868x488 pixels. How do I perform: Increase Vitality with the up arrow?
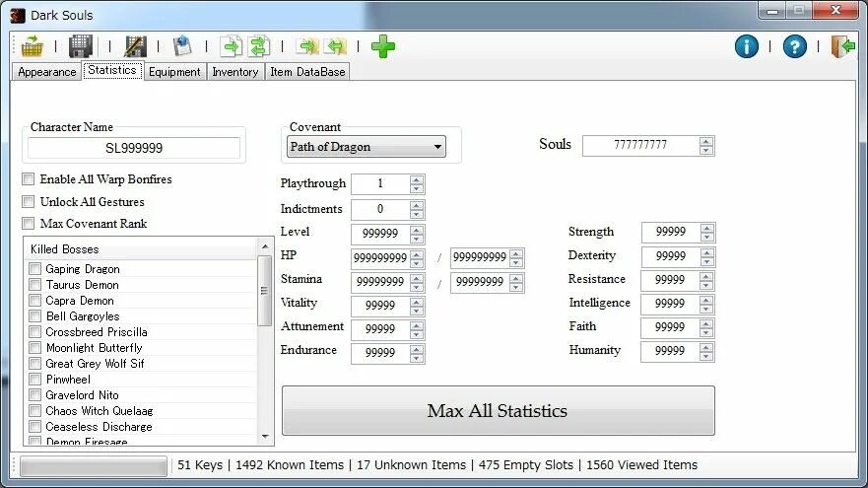point(417,302)
